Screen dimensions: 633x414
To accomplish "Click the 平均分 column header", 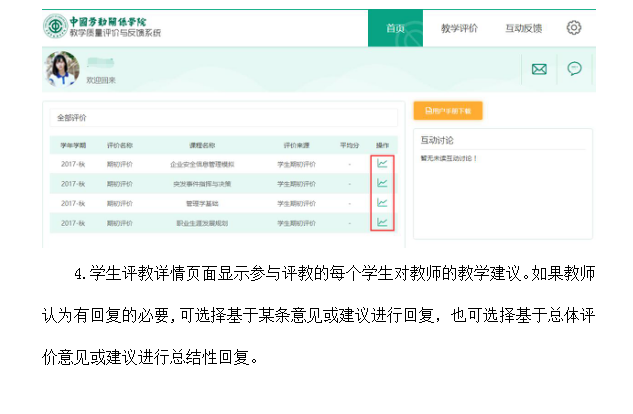I will [x=348, y=144].
